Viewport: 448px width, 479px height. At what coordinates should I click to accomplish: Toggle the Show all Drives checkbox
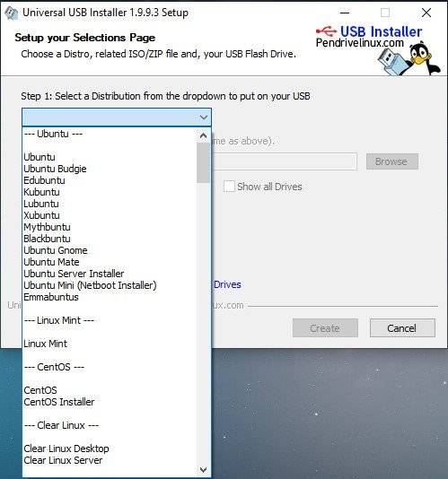[229, 187]
